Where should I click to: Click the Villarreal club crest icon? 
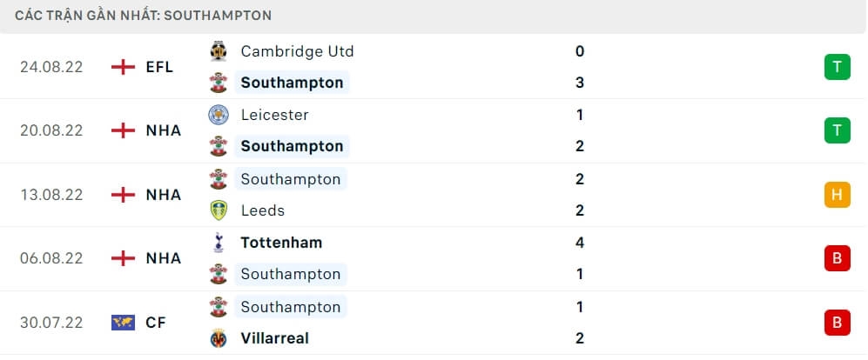click(x=218, y=338)
